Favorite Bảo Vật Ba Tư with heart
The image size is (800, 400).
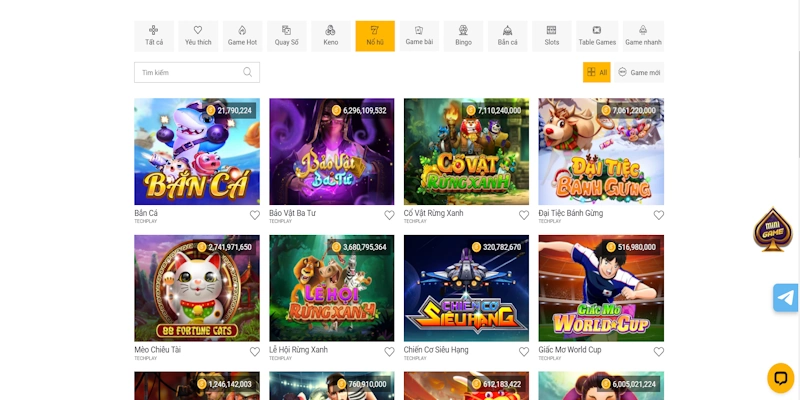click(389, 215)
